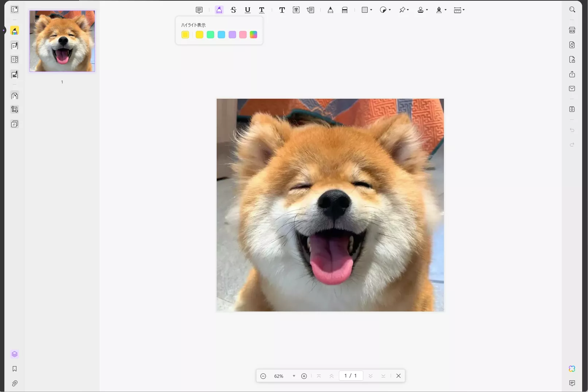Select the underline annotation tool

[x=248, y=10]
